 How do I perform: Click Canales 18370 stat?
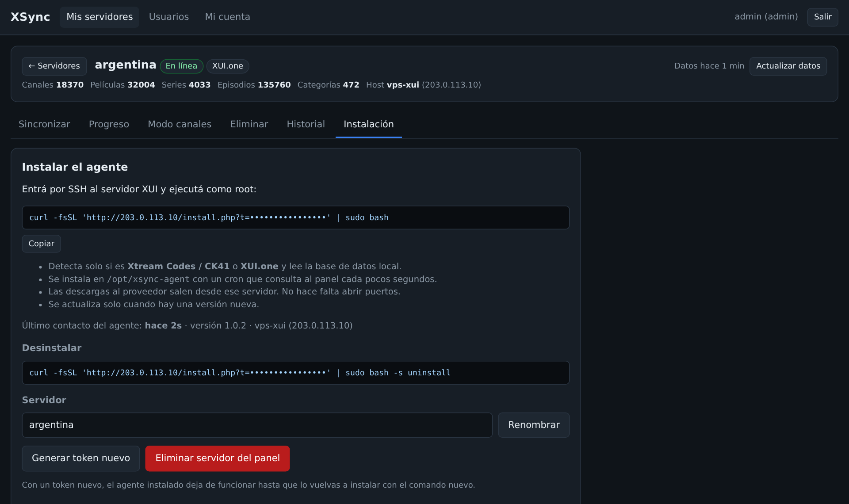(x=53, y=85)
